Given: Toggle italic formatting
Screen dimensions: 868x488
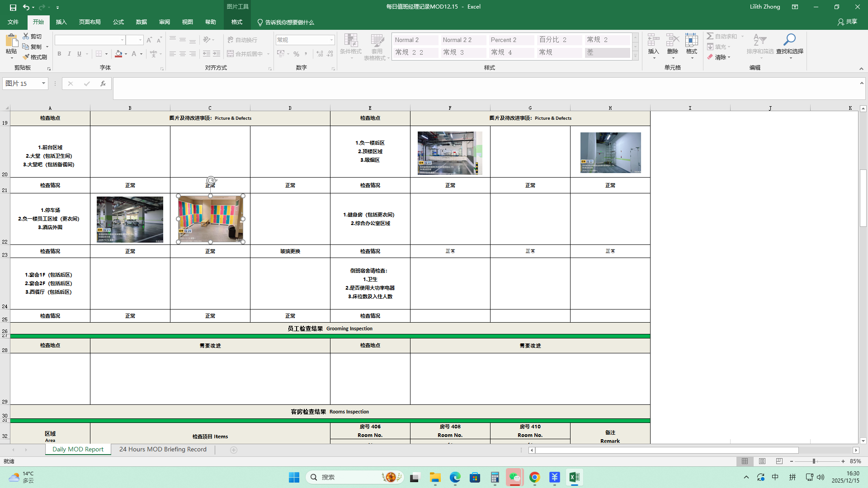Looking at the screenshot, I should (x=69, y=54).
